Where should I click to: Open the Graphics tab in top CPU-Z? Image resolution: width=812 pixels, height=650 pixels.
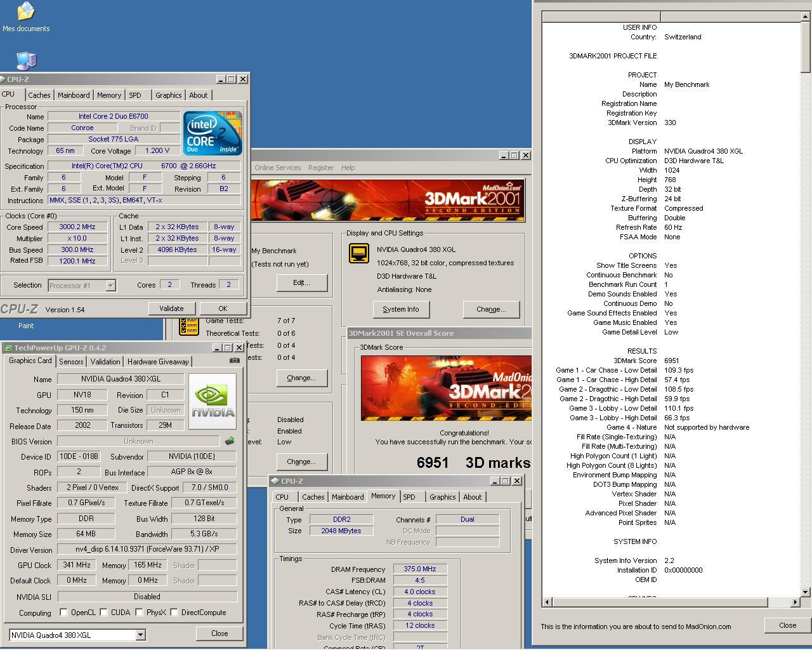(168, 95)
